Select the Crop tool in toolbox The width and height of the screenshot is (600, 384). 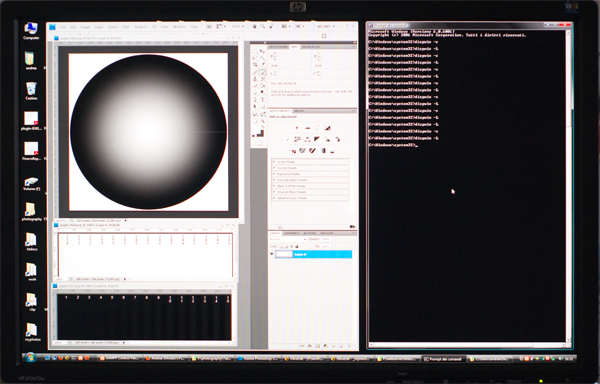point(255,64)
